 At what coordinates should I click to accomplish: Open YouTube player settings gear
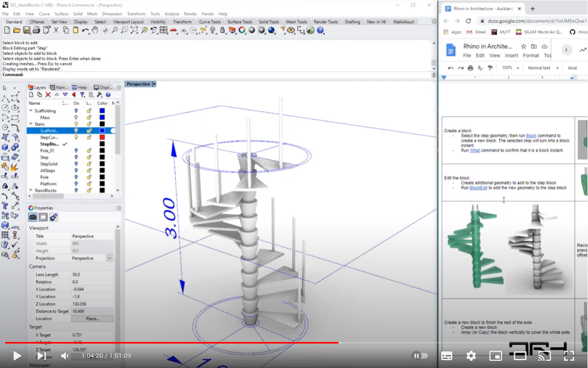pos(471,356)
